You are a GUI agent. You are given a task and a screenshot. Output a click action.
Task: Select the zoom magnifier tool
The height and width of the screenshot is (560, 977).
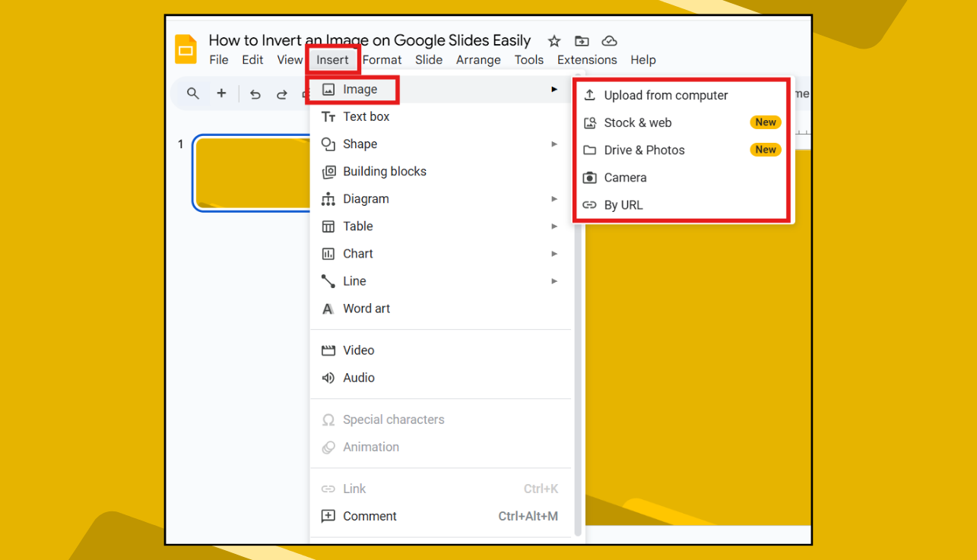pyautogui.click(x=192, y=93)
